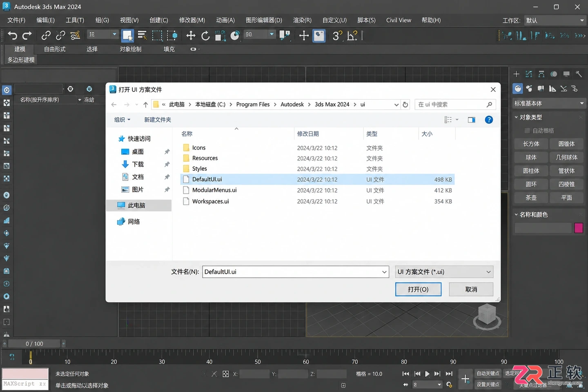588x392 pixels.
Task: Toggle the ribbon minimize button beside 填充
Action: coord(194,49)
